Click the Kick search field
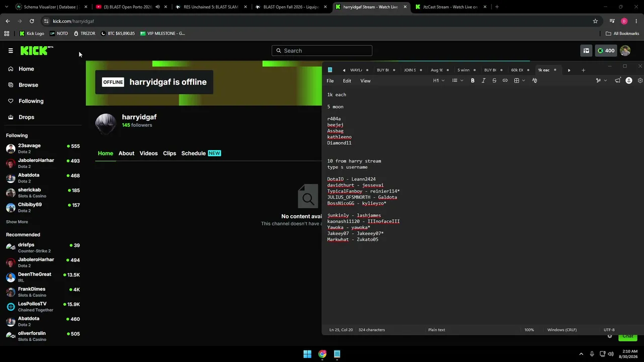Viewport: 644px width, 362px height. coord(322,50)
